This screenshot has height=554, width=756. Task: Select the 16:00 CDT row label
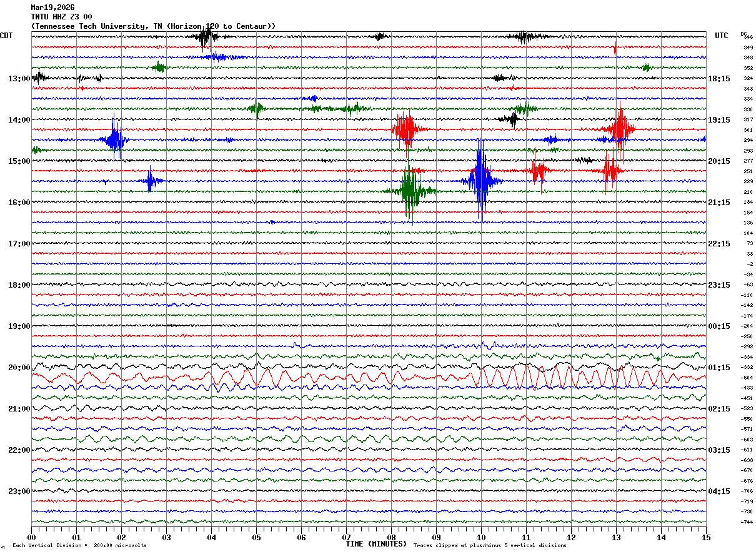pyautogui.click(x=19, y=203)
